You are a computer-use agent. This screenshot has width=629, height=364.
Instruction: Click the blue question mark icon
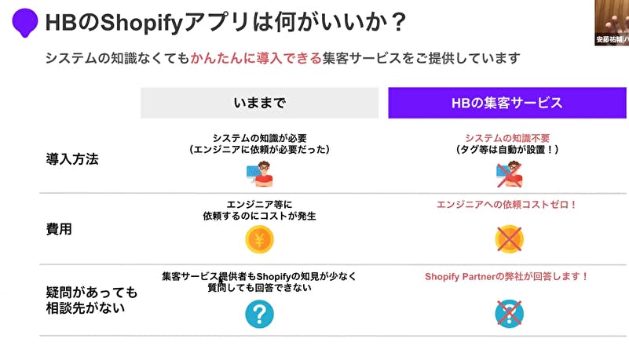click(260, 314)
